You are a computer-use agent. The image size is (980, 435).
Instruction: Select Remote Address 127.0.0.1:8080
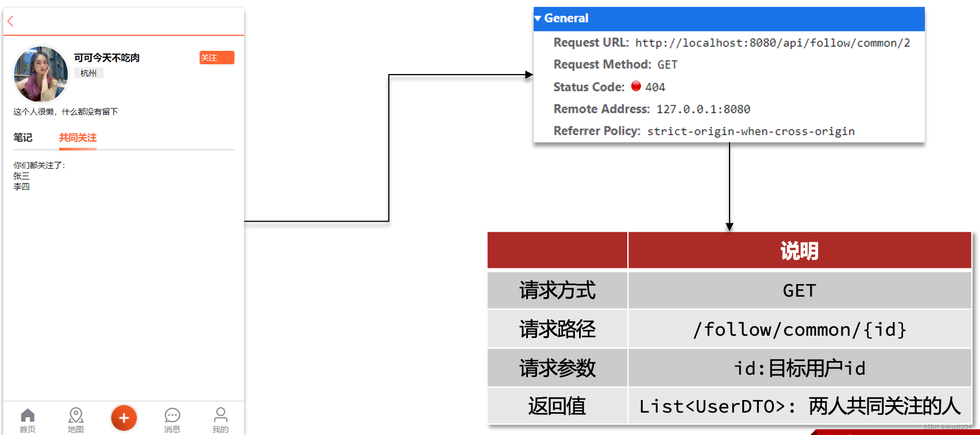[704, 109]
